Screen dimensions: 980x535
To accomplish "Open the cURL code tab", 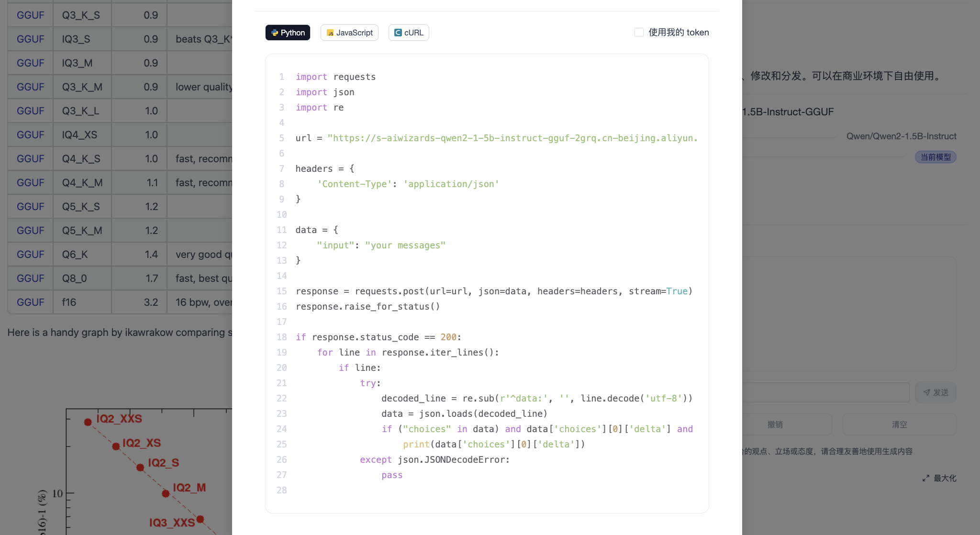I will tap(409, 33).
